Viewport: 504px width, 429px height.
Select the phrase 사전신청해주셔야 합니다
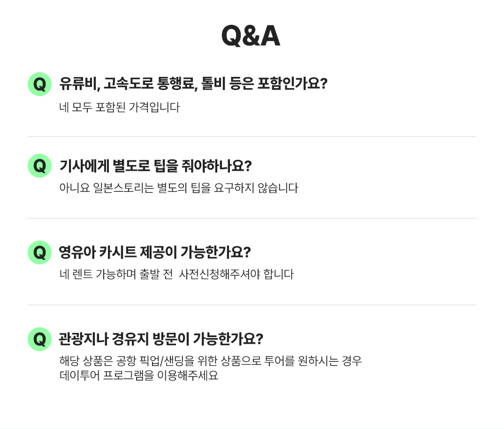(x=236, y=274)
